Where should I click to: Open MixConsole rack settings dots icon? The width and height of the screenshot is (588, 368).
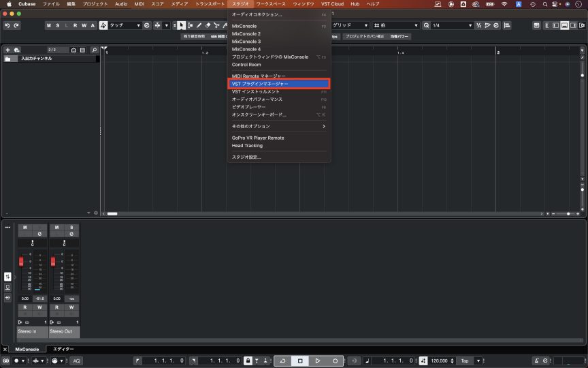pyautogui.click(x=7, y=227)
